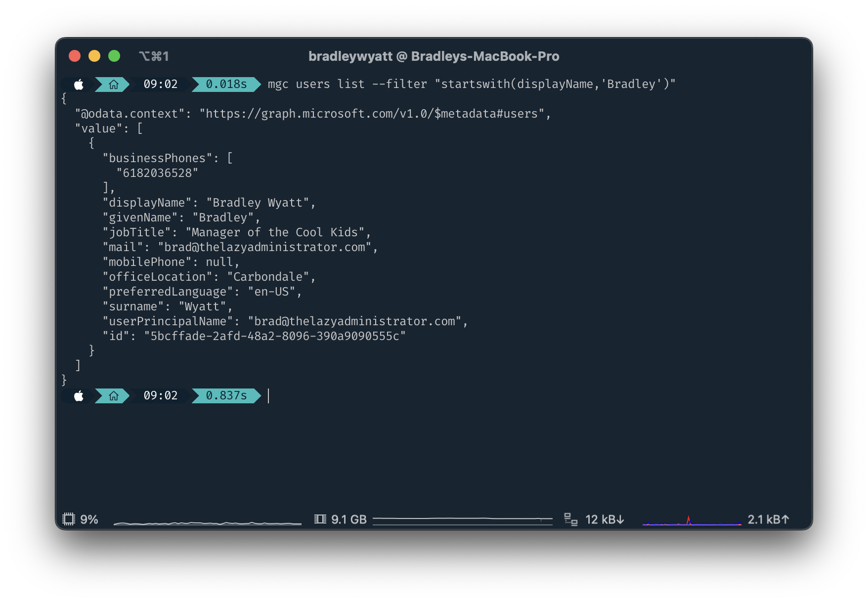Click the 9.1 GB memory reading
Screen dimensions: 868x603
pos(349,519)
